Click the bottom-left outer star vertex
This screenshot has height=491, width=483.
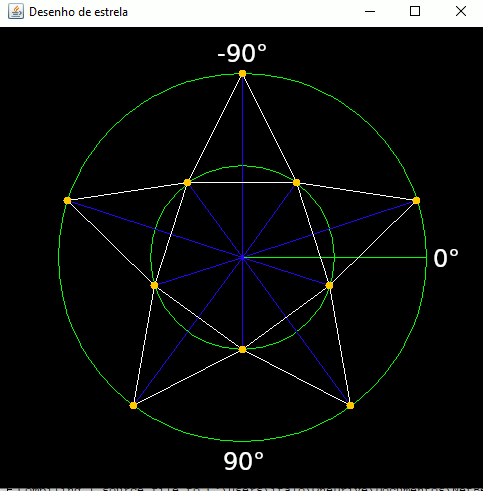[133, 405]
